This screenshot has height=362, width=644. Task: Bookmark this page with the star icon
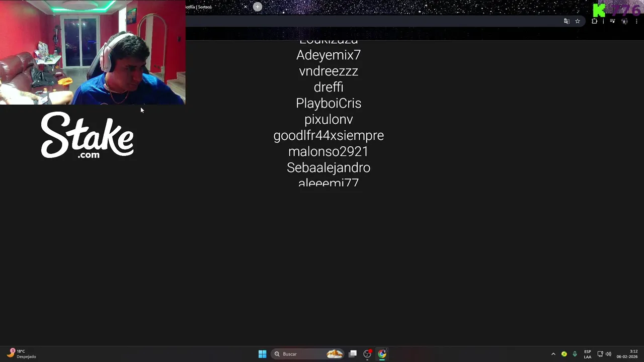(x=578, y=21)
